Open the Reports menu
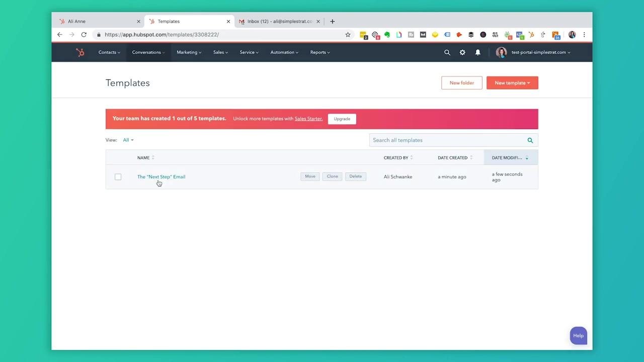Viewport: 644px width, 362px height. 320,52
